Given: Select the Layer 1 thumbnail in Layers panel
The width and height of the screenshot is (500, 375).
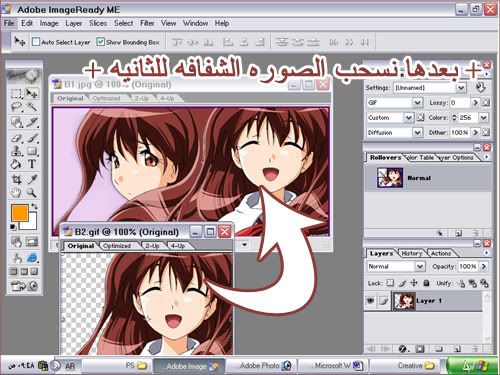Looking at the screenshot, I should point(404,301).
